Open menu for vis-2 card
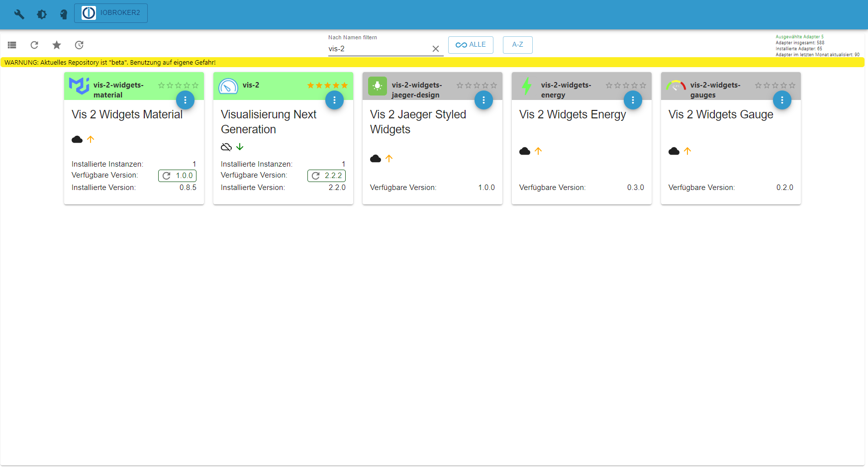Viewport: 868px width, 469px height. [334, 100]
